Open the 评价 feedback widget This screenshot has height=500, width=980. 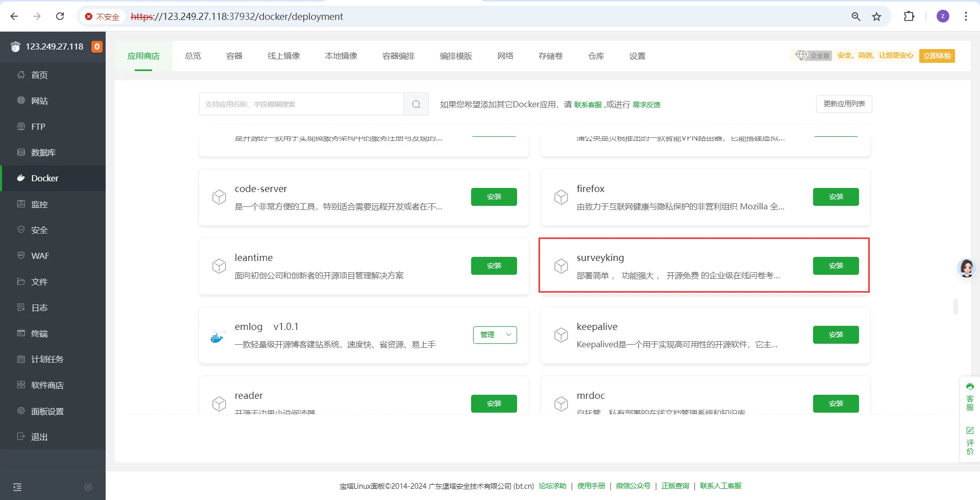(970, 441)
